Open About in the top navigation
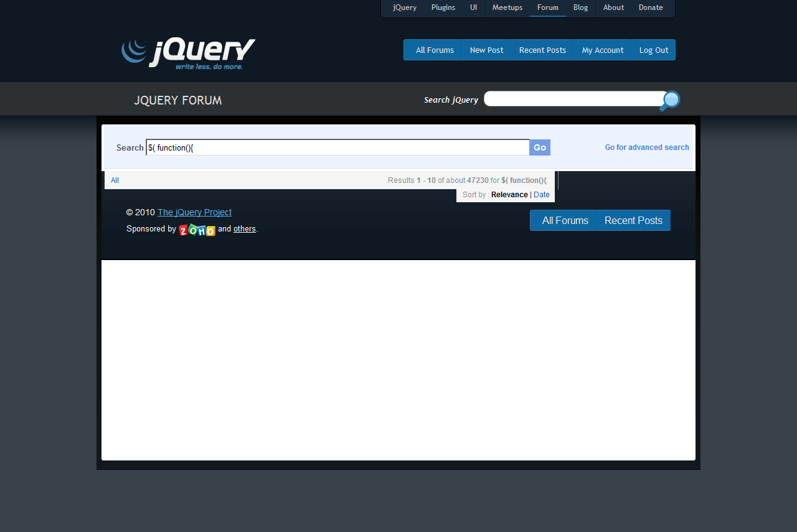797x532 pixels. coord(613,7)
